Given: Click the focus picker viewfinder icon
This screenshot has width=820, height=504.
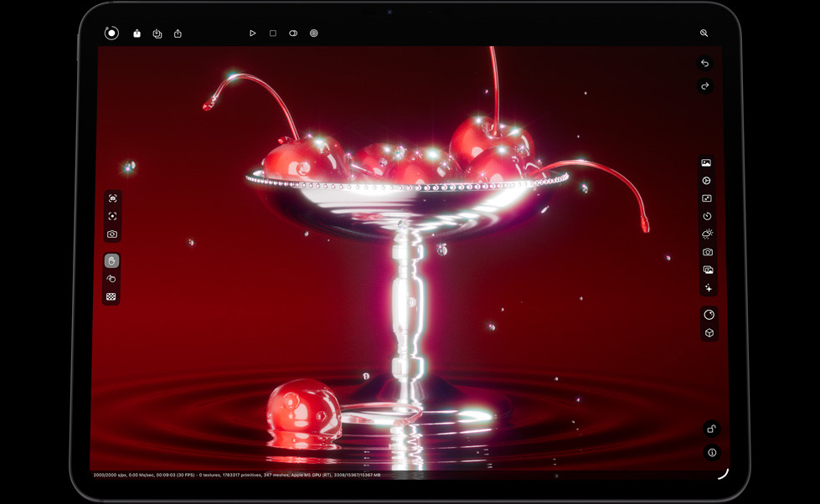Looking at the screenshot, I should tap(112, 216).
